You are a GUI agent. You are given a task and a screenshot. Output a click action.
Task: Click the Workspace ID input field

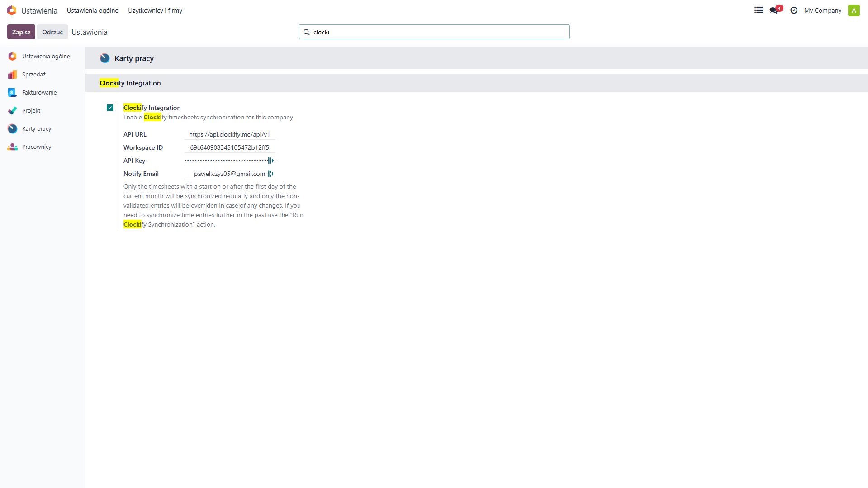229,147
